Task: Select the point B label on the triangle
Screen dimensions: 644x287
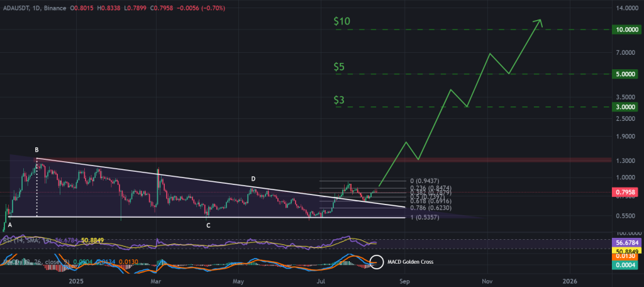Action: tap(36, 150)
